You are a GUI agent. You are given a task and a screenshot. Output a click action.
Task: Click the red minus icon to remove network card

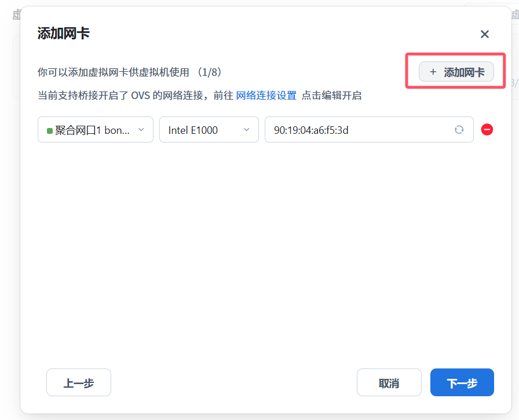click(487, 130)
